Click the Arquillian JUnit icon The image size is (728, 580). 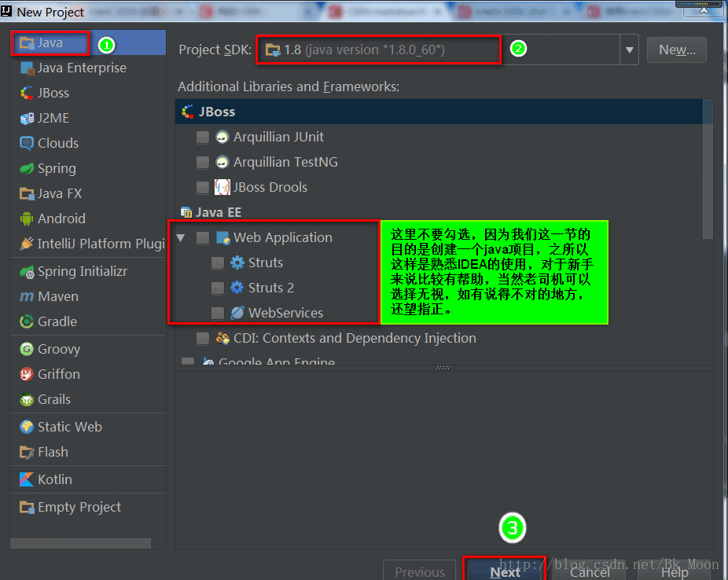(x=222, y=137)
